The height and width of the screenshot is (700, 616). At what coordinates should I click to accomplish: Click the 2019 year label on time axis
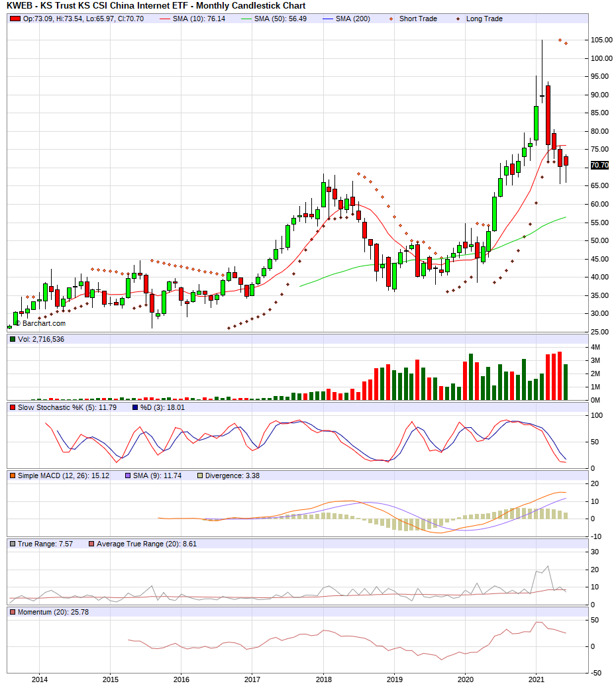click(x=394, y=679)
